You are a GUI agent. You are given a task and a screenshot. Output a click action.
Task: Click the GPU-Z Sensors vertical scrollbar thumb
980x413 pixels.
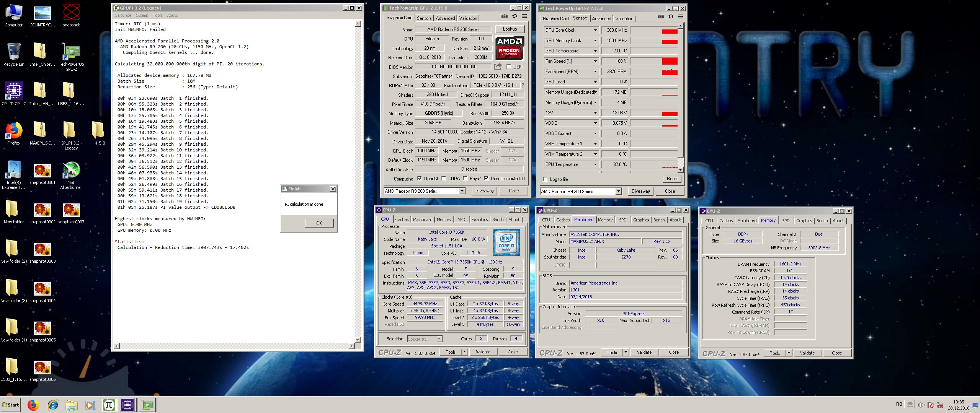[x=680, y=93]
